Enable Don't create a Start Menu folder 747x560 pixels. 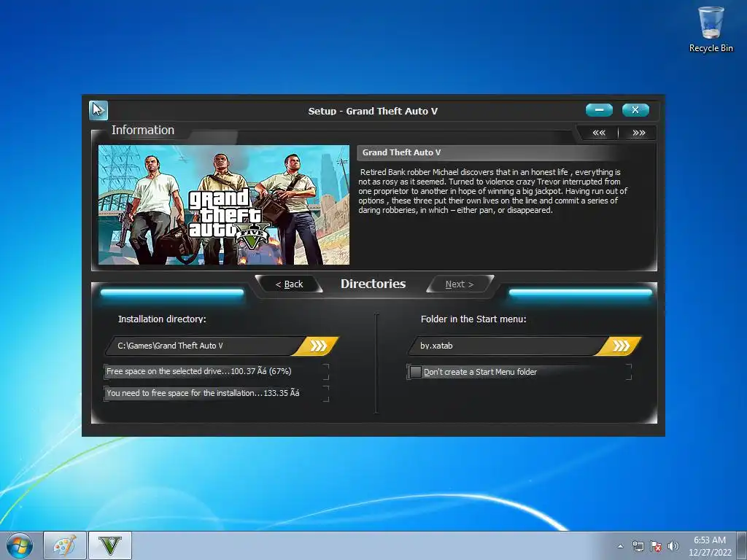[415, 372]
